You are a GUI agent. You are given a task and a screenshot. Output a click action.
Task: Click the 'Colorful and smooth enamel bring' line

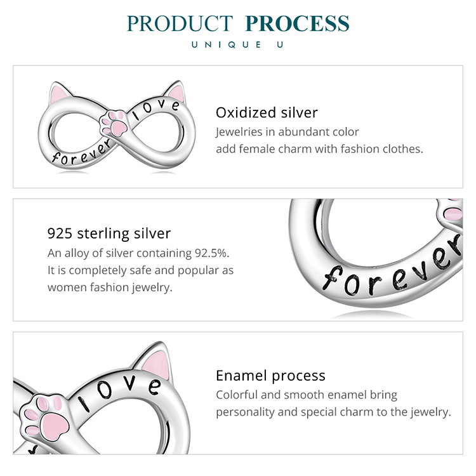307,395
